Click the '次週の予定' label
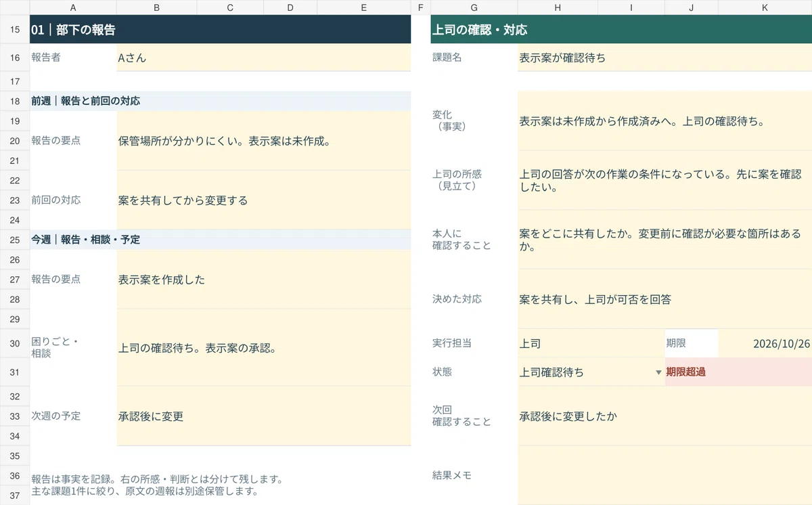Image resolution: width=812 pixels, height=505 pixels. click(x=56, y=416)
